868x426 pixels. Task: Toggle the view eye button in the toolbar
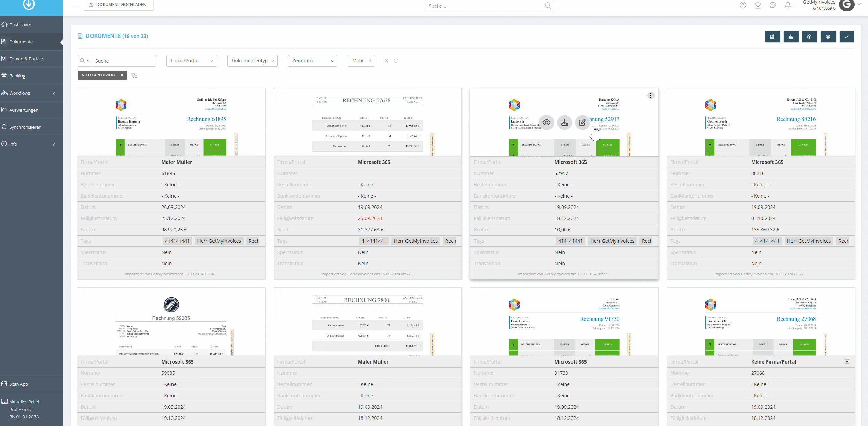click(x=828, y=37)
